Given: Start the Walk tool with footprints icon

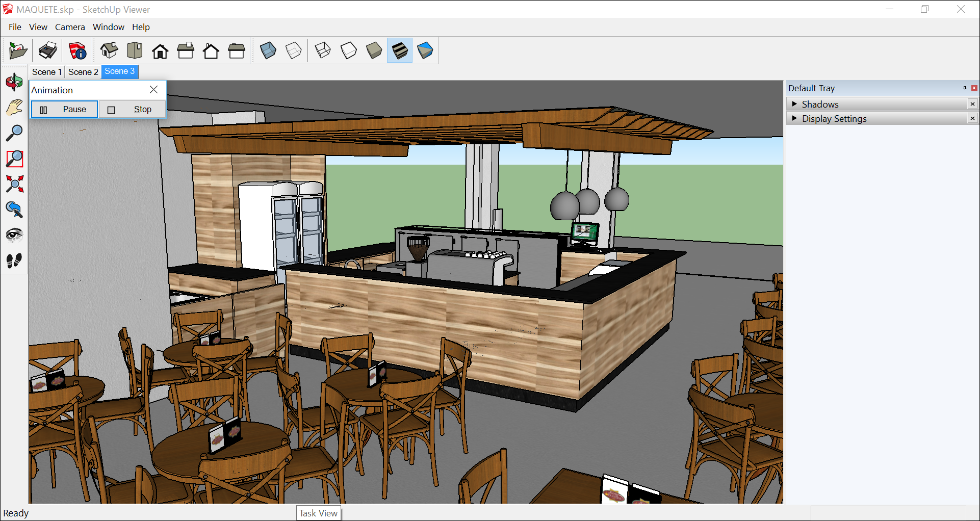Looking at the screenshot, I should click(x=14, y=260).
